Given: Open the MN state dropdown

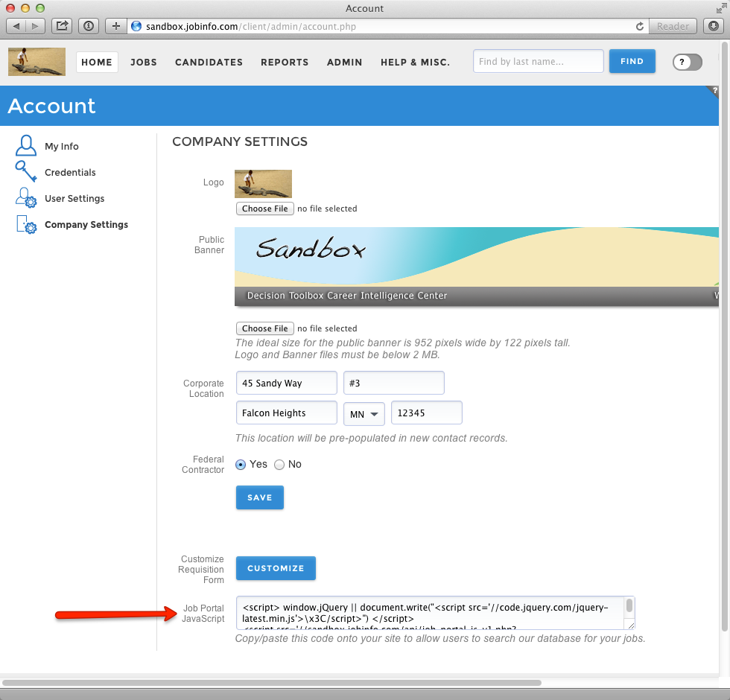Looking at the screenshot, I should pos(364,414).
